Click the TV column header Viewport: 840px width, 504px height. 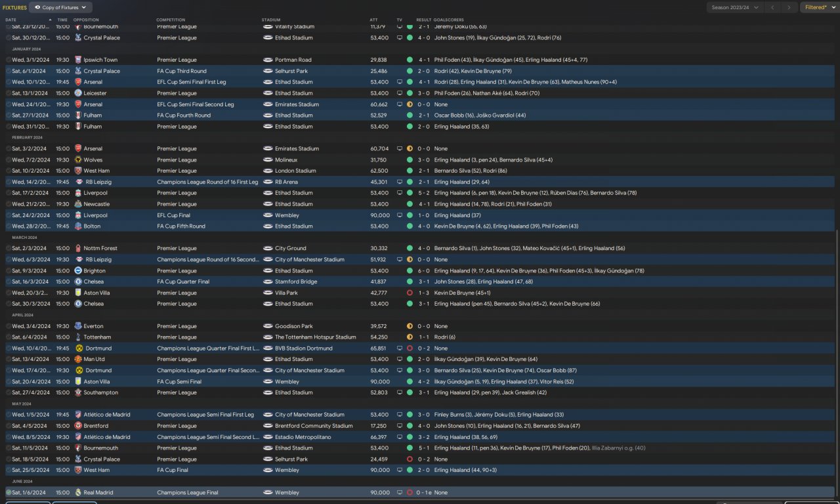(x=399, y=20)
